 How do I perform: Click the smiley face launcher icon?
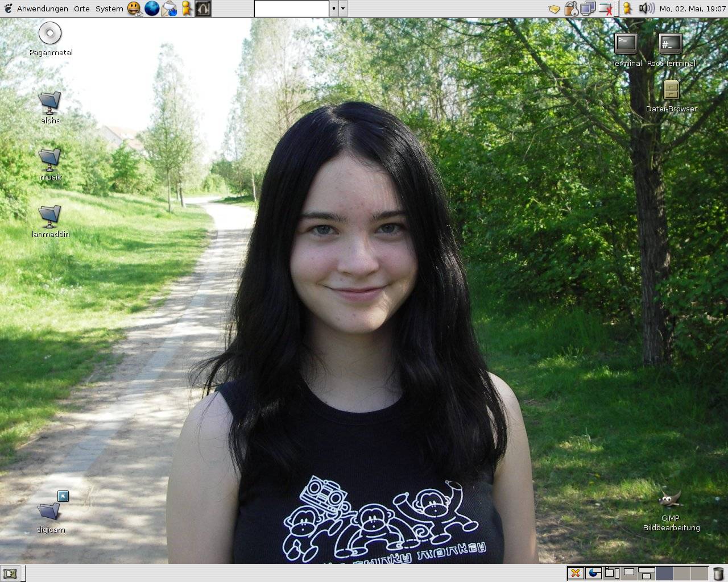[x=134, y=9]
